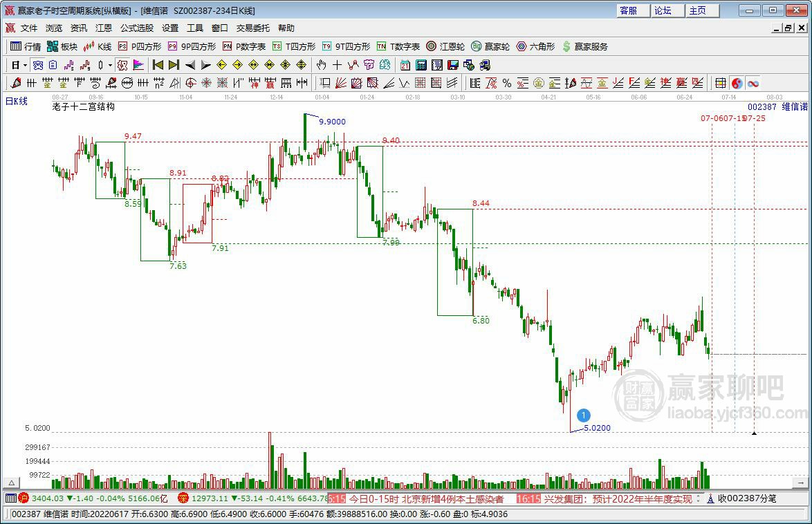Expand the candlestick style dropdown arrow
The width and height of the screenshot is (812, 524).
click(x=110, y=65)
